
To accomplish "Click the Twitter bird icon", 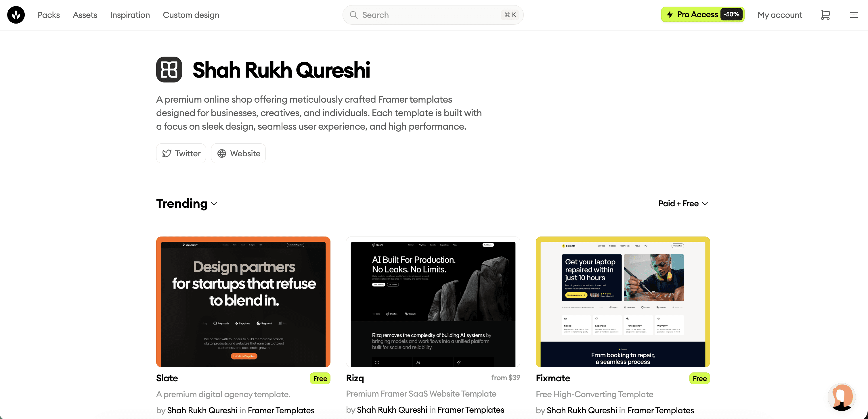I will [x=167, y=153].
